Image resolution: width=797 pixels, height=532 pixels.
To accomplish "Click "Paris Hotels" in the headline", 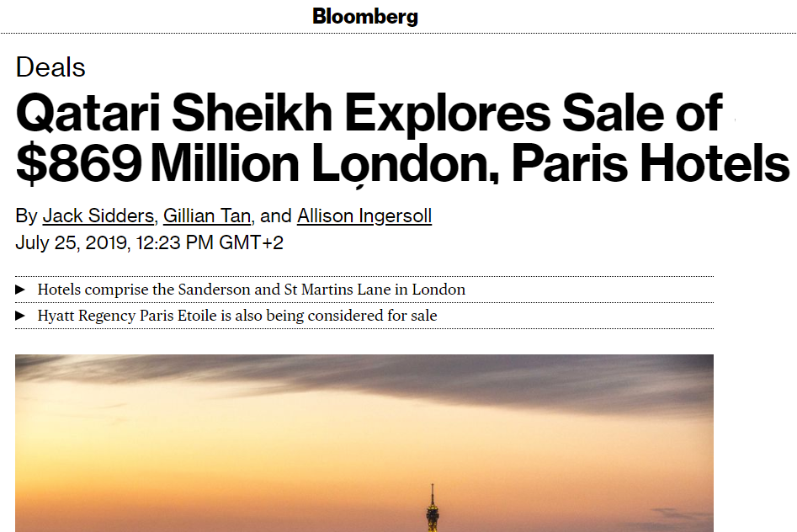I will point(650,164).
